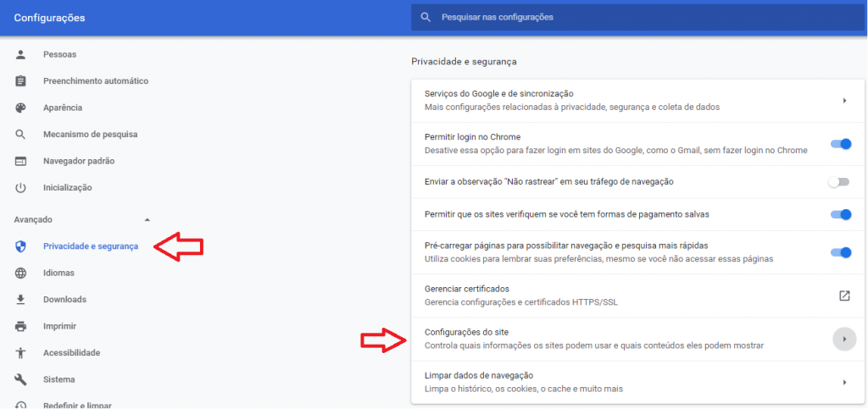
Task: Click the Preenchimento automático clipboard icon
Action: coord(20,81)
